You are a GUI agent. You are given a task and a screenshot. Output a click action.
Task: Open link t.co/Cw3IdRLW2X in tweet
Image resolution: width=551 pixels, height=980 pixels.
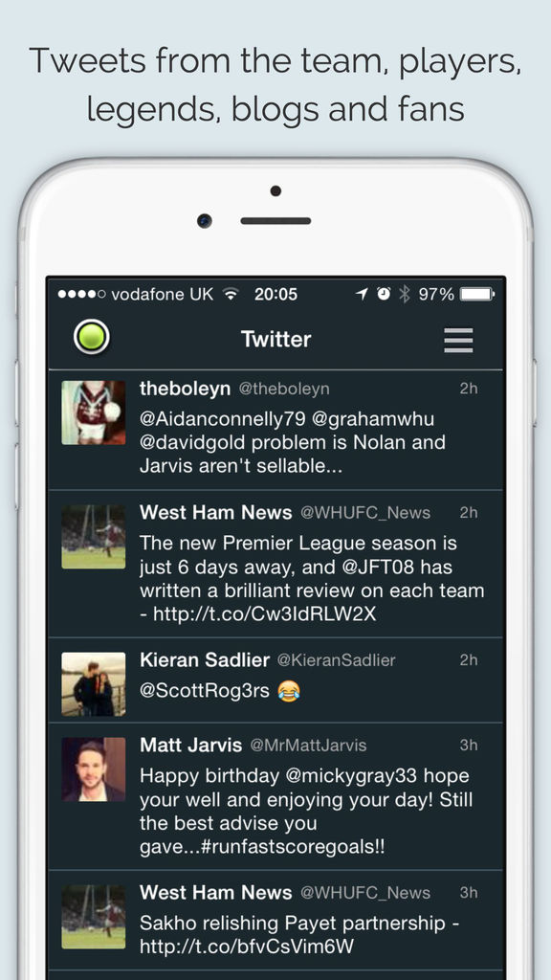[265, 614]
